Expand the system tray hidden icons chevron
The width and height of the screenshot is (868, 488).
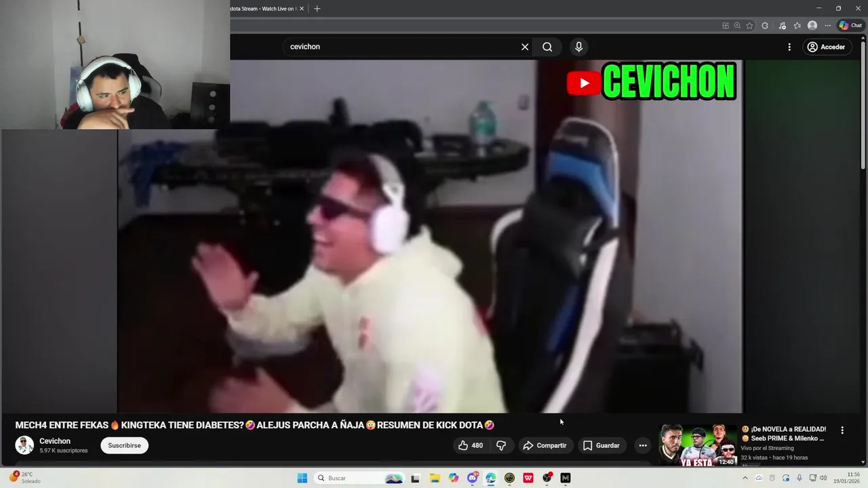point(746,478)
